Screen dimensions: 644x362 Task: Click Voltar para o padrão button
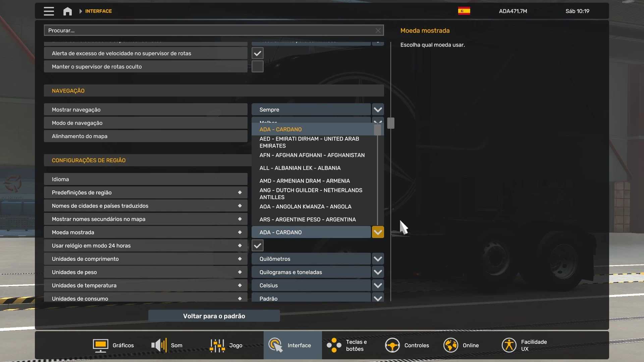coord(214,316)
